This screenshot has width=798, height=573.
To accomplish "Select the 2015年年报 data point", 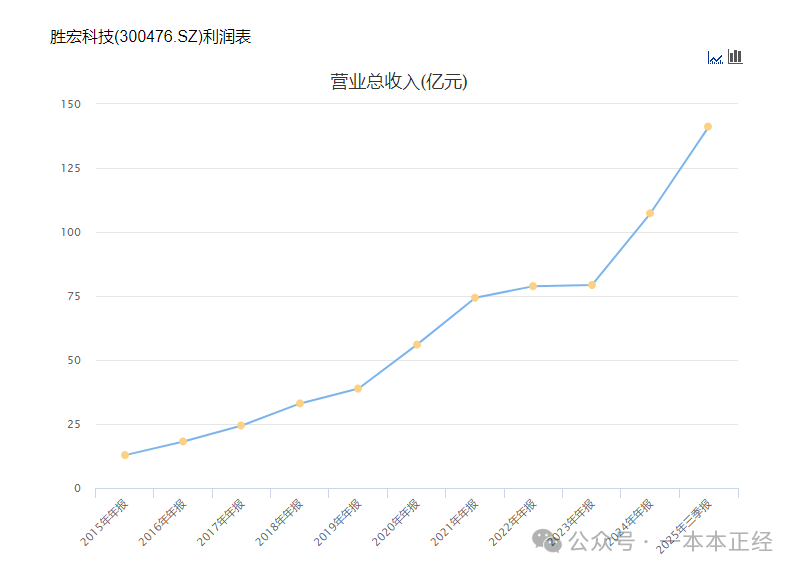I will click(x=125, y=455).
